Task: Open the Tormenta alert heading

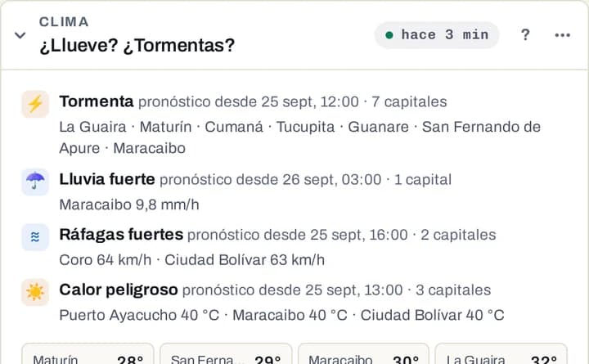Action: coord(97,101)
